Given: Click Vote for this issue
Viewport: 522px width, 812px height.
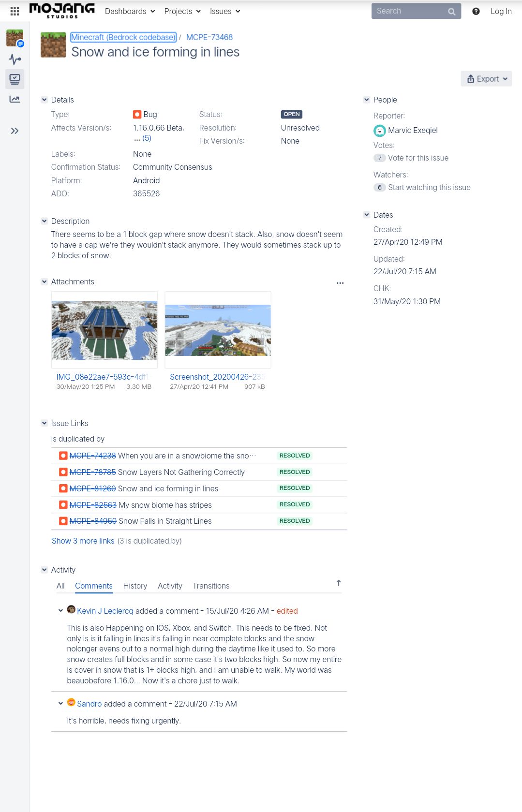Looking at the screenshot, I should coord(418,158).
